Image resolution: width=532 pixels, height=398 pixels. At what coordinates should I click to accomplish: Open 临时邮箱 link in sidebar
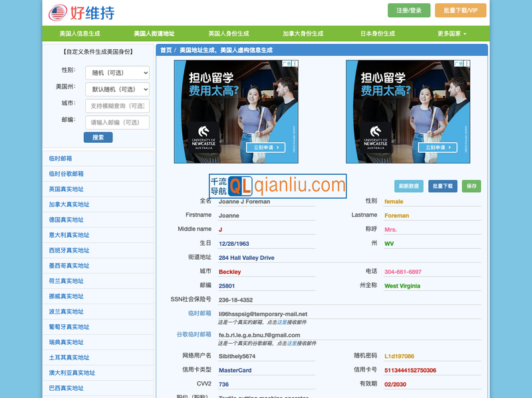(61, 158)
